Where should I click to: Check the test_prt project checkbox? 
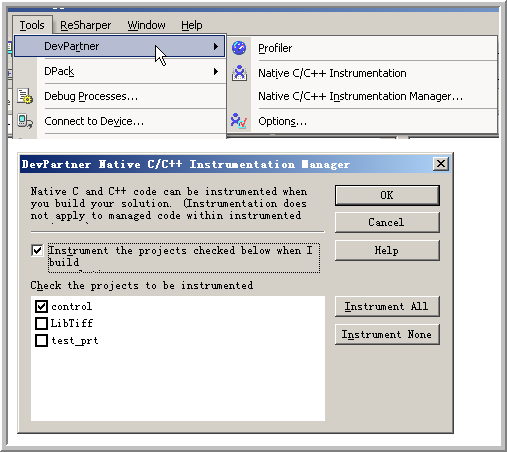click(41, 341)
